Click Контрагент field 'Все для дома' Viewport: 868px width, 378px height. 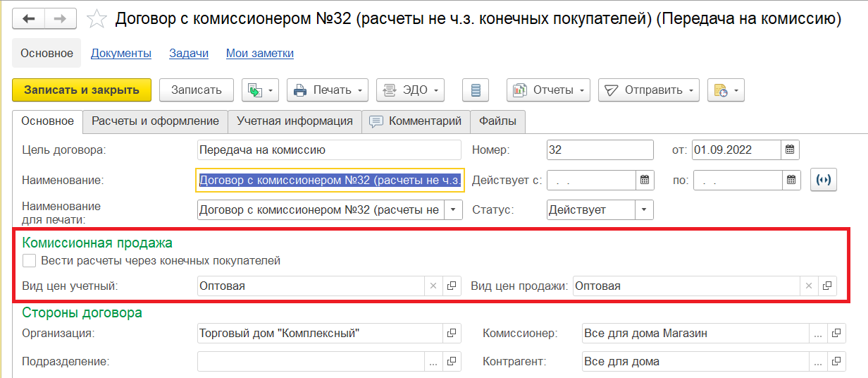(695, 362)
